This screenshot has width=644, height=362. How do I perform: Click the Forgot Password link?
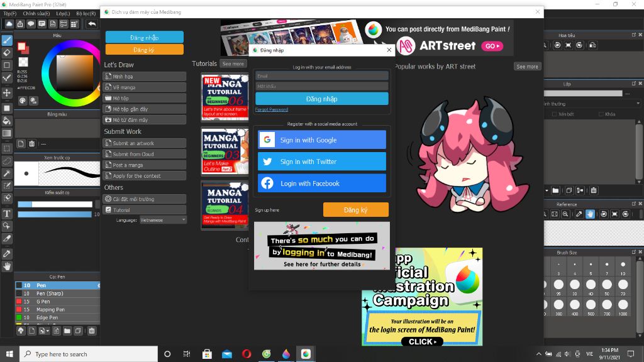coord(272,109)
